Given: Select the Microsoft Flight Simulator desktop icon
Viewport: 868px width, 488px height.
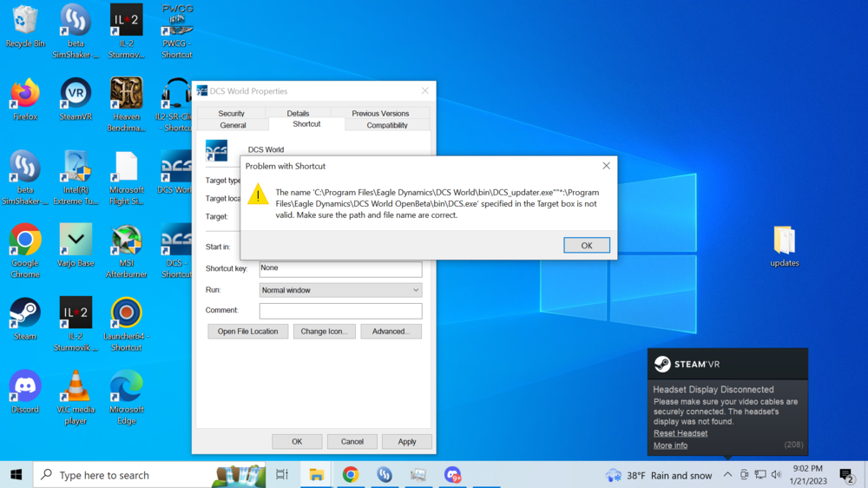Looking at the screenshot, I should pyautogui.click(x=126, y=178).
